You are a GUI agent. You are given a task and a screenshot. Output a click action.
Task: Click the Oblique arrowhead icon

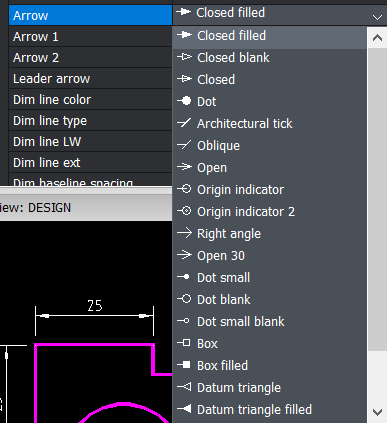click(184, 145)
